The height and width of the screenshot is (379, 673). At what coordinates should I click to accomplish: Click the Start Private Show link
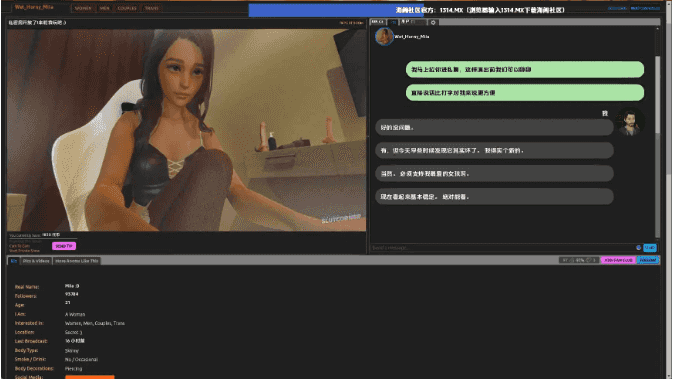click(x=24, y=251)
